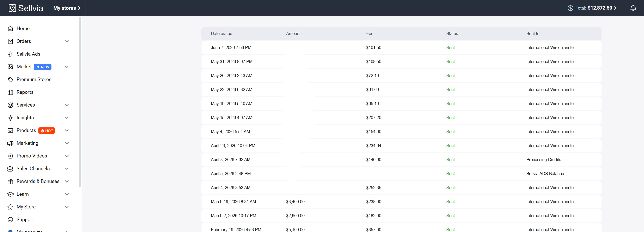This screenshot has height=232, width=644.
Task: Click the Sellvia logo icon
Action: [12, 8]
